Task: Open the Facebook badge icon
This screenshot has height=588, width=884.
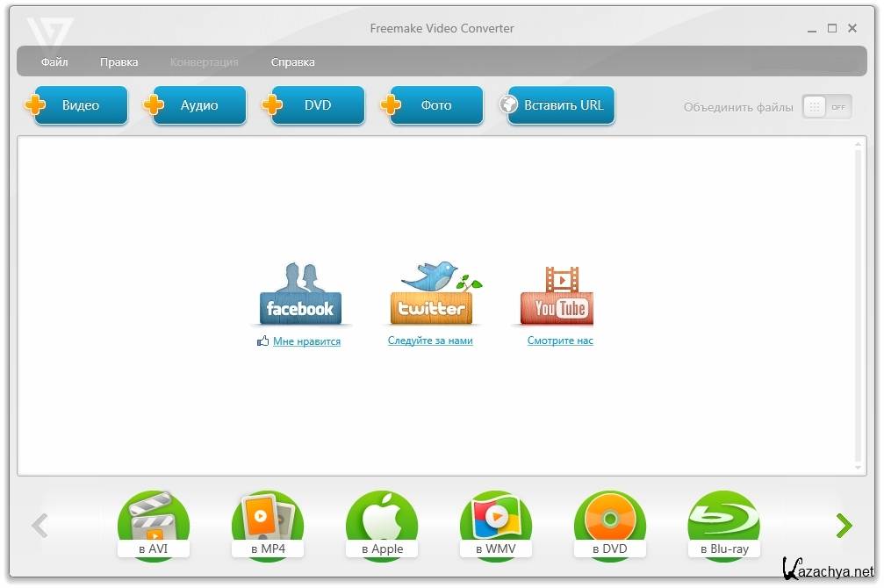Action: pyautogui.click(x=299, y=296)
